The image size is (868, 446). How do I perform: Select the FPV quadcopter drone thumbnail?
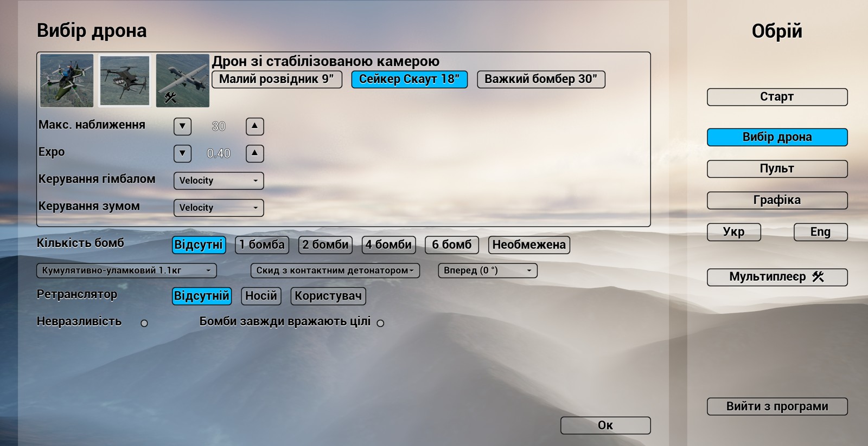[67, 80]
